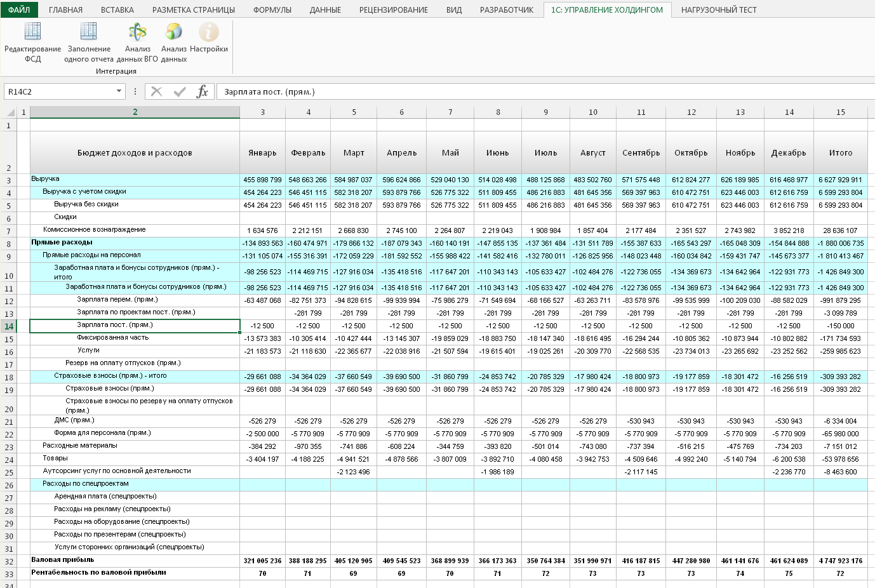This screenshot has width=875, height=588.
Task: Open the Анализ данных tool
Action: pyautogui.click(x=173, y=32)
